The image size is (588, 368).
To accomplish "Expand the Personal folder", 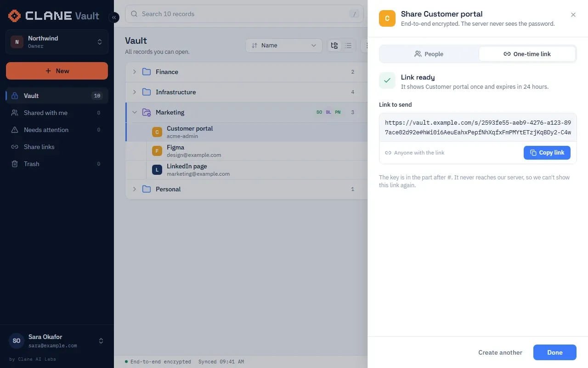I will point(135,189).
